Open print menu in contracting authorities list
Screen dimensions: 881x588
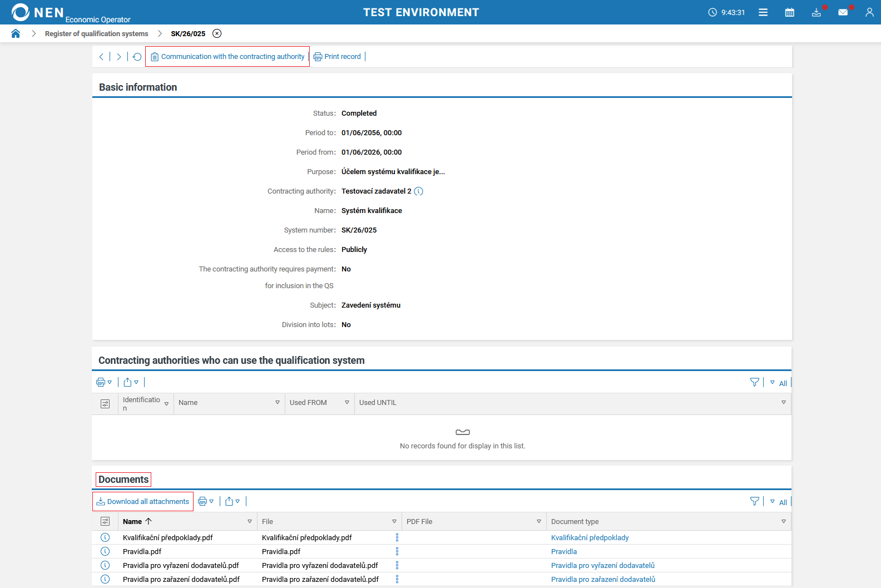[104, 382]
